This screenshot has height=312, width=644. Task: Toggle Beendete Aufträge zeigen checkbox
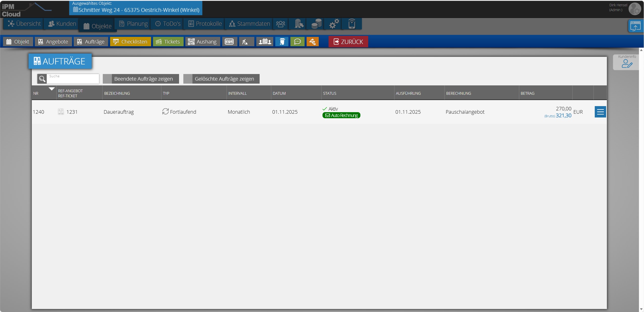pyautogui.click(x=107, y=79)
